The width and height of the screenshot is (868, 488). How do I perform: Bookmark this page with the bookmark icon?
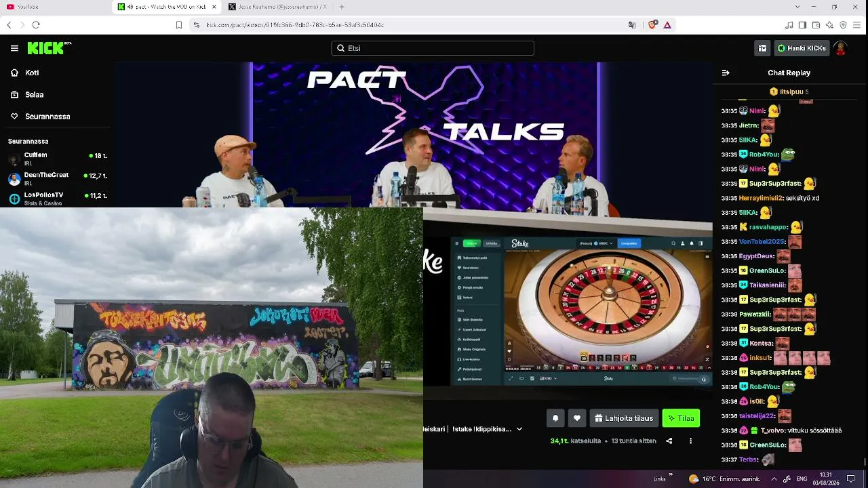[x=179, y=25]
